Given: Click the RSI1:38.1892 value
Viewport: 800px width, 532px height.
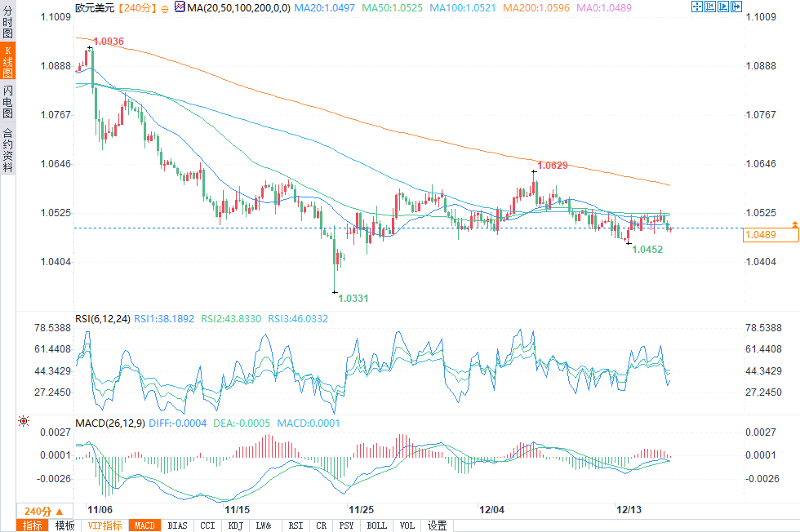Looking at the screenshot, I should pos(164,319).
